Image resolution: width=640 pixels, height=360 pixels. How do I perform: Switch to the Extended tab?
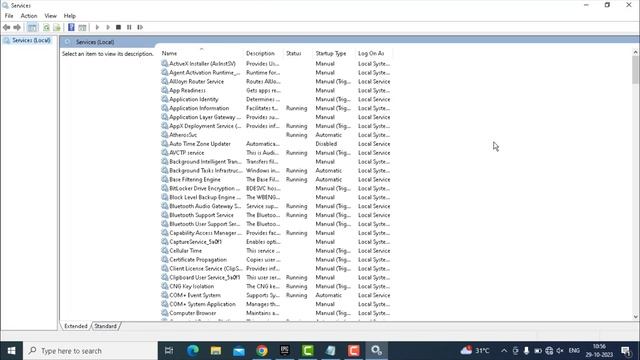(x=76, y=326)
